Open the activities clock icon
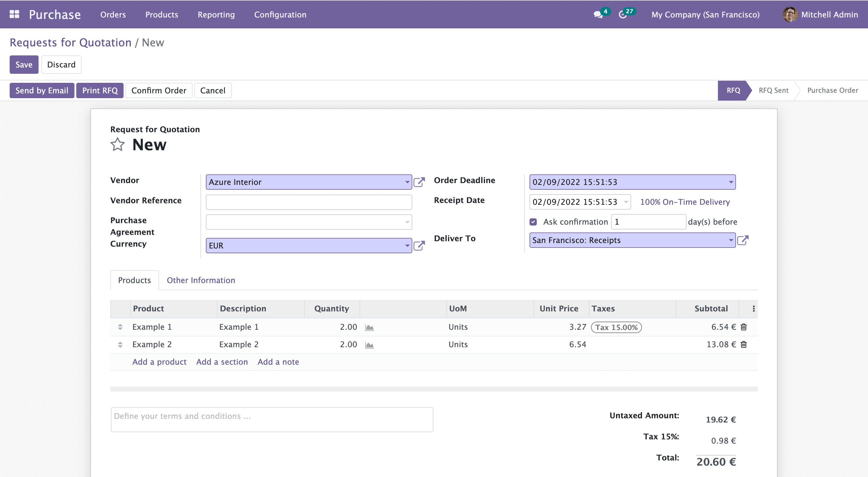The width and height of the screenshot is (868, 477). [623, 15]
